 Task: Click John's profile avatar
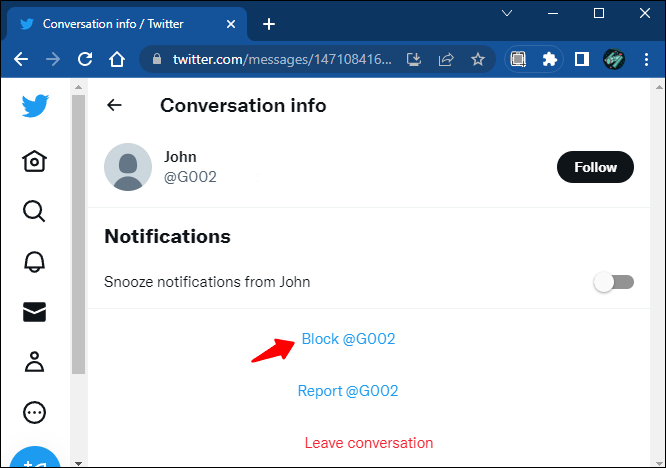(x=128, y=167)
